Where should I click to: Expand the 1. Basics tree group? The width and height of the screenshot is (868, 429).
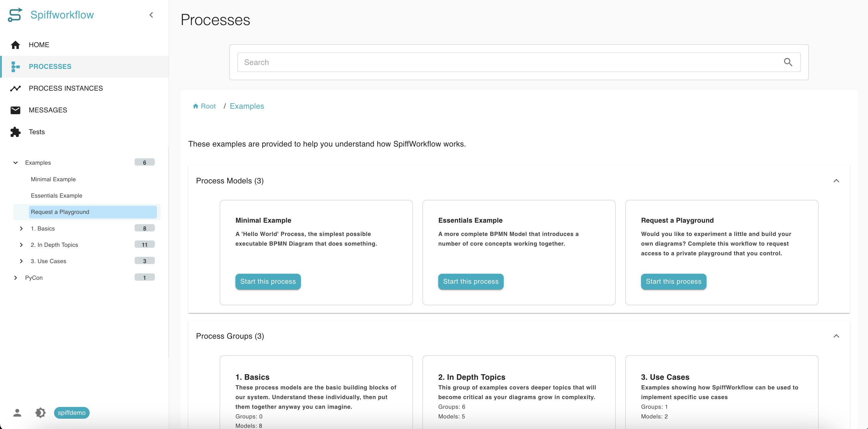pyautogui.click(x=21, y=228)
